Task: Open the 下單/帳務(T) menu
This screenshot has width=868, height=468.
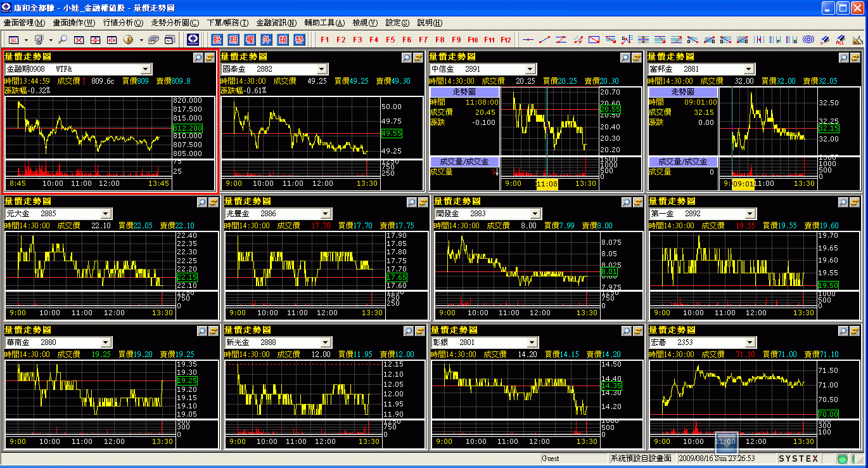Action: 227,23
